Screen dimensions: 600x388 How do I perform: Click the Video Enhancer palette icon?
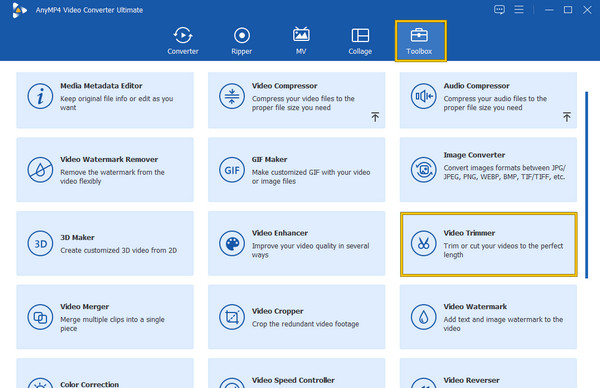pos(232,243)
